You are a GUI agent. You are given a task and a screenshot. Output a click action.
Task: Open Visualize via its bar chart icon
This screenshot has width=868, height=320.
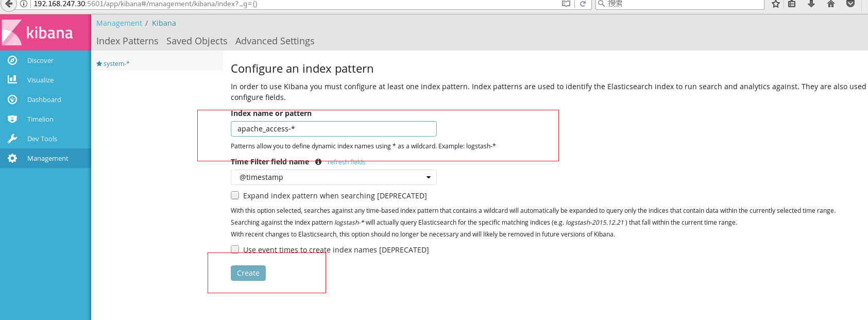pos(12,80)
